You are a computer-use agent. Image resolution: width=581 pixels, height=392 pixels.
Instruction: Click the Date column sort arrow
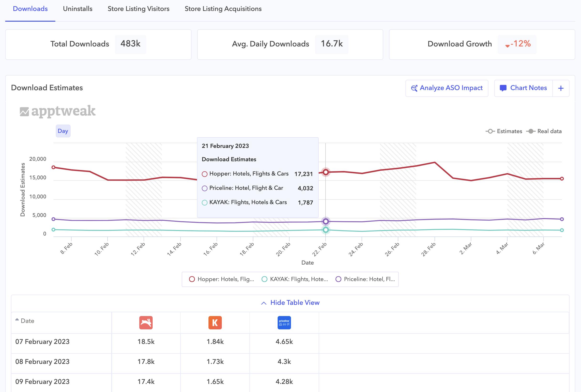pyautogui.click(x=17, y=320)
